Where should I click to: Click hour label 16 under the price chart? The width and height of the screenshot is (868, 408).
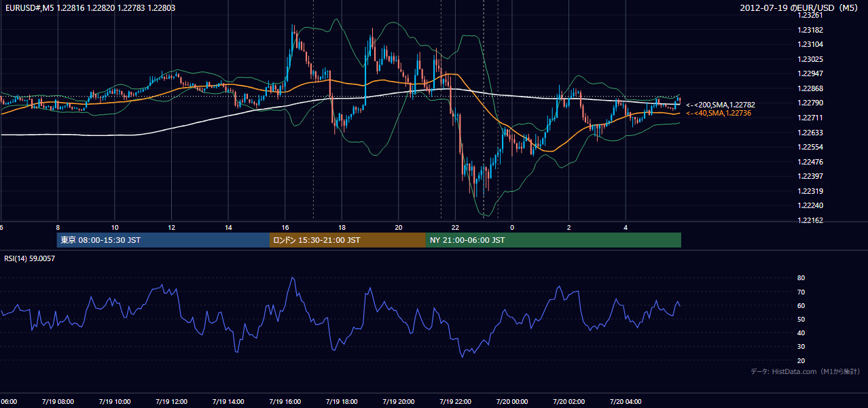(285, 227)
